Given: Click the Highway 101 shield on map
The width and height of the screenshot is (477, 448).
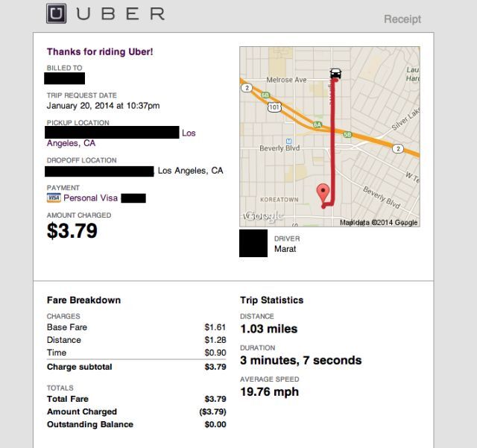Looking at the screenshot, I should tap(274, 107).
